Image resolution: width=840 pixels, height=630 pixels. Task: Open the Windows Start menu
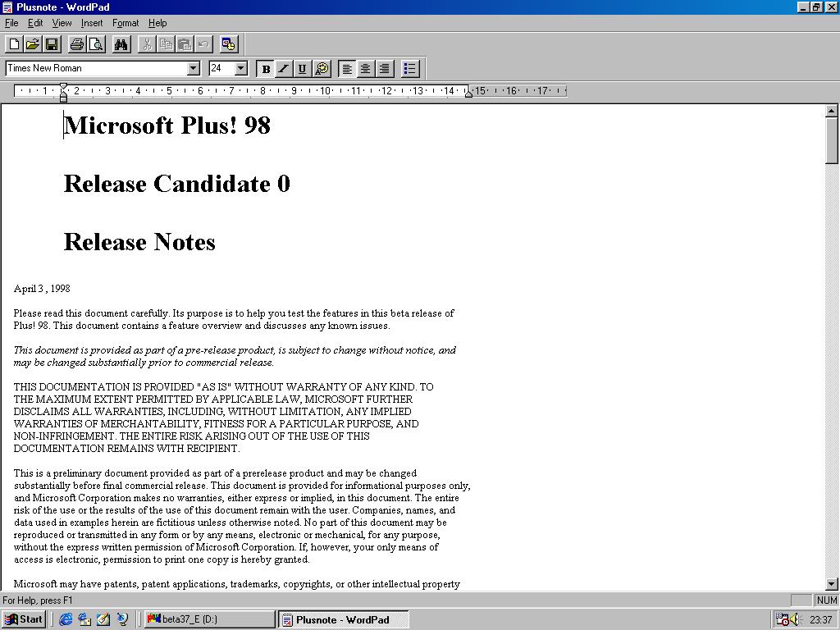point(24,620)
